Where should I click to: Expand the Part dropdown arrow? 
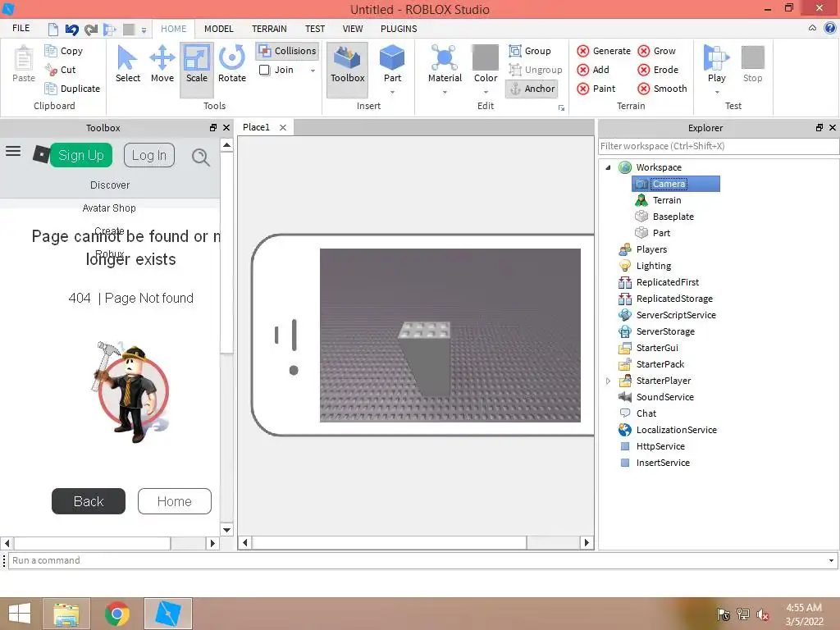click(x=392, y=93)
